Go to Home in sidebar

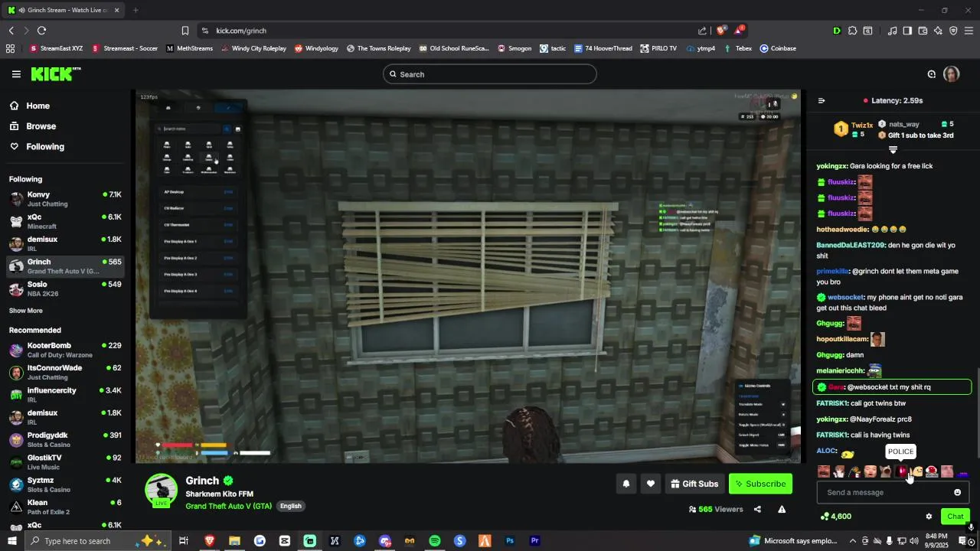pyautogui.click(x=31, y=106)
